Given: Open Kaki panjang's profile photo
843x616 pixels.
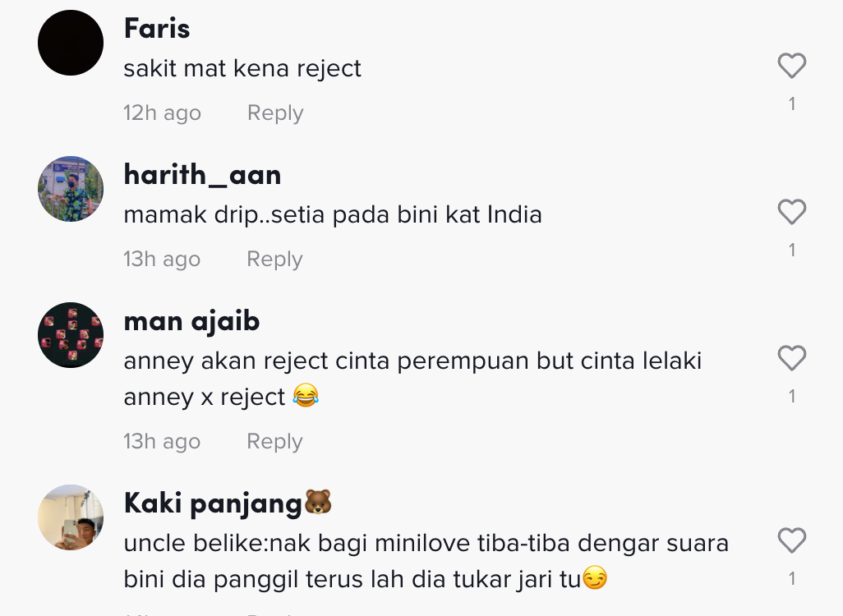Looking at the screenshot, I should (71, 517).
